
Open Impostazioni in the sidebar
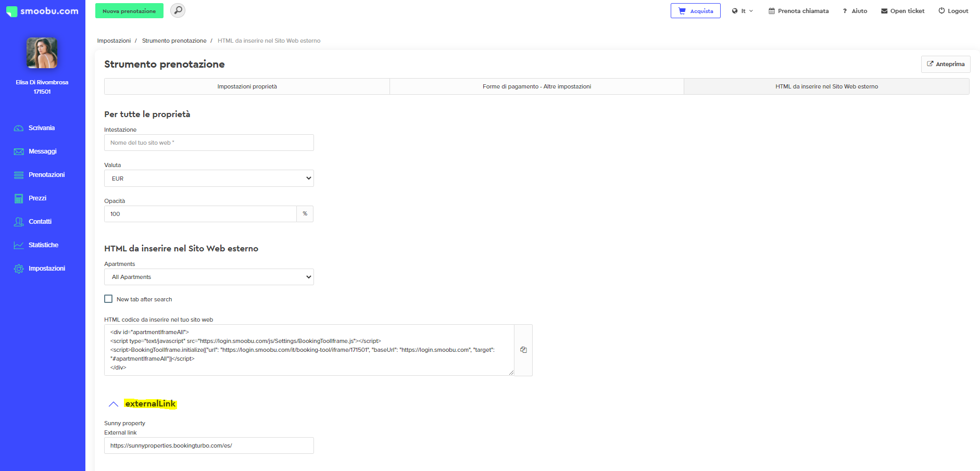pyautogui.click(x=47, y=269)
